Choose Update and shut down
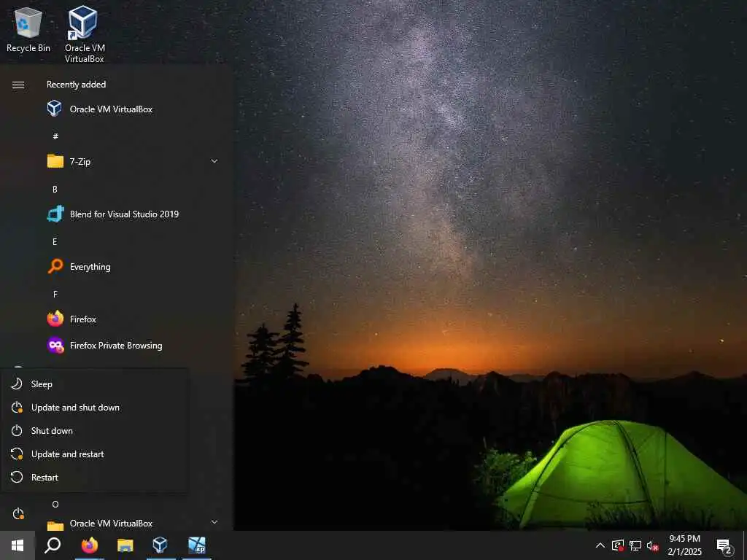This screenshot has width=747, height=560. pos(94,407)
